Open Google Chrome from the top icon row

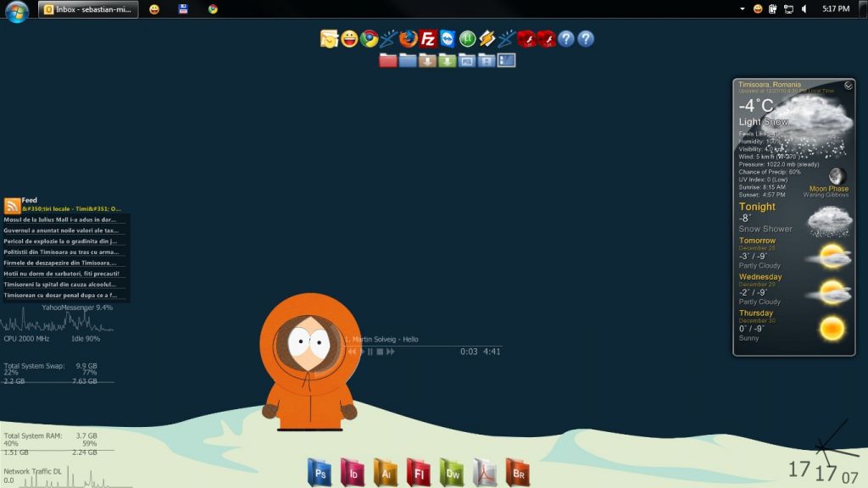(370, 39)
